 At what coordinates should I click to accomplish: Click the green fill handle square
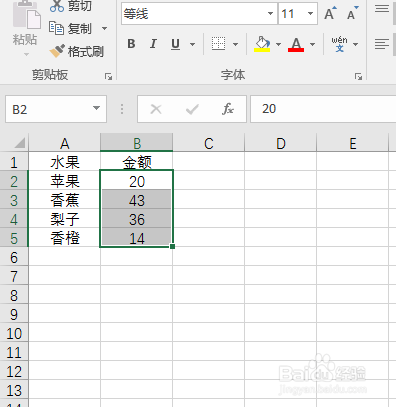click(x=172, y=246)
